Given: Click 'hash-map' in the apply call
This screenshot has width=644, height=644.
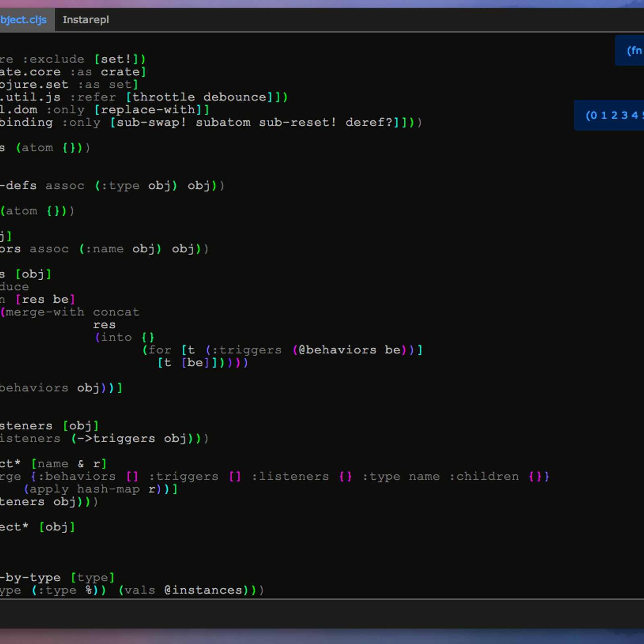Looking at the screenshot, I should pos(108,489).
